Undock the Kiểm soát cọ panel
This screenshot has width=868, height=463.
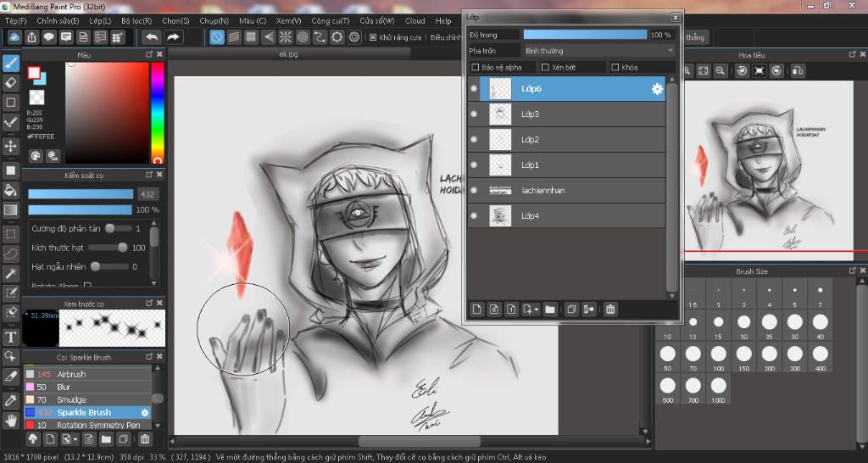click(x=149, y=175)
